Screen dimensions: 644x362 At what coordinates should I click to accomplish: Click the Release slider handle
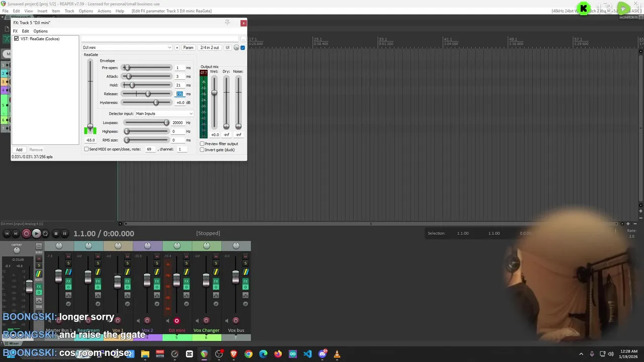point(148,94)
